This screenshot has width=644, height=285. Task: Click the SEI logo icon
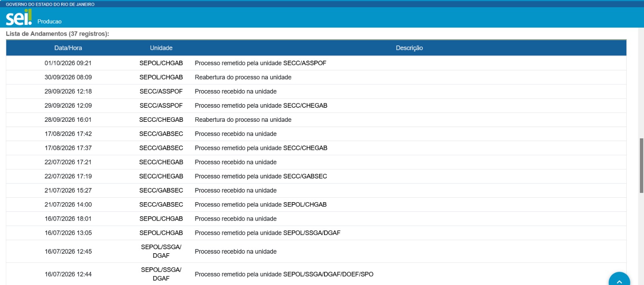point(19,17)
